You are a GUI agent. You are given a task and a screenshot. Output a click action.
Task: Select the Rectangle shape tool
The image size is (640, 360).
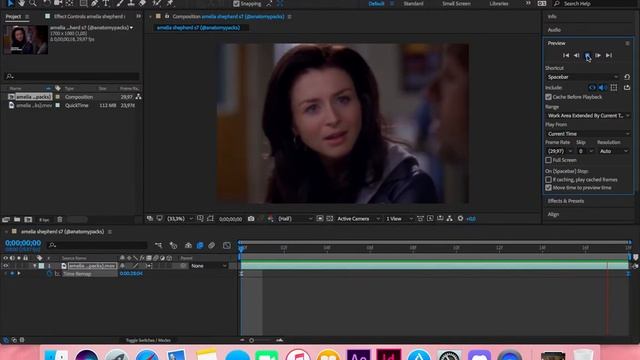(83, 3)
